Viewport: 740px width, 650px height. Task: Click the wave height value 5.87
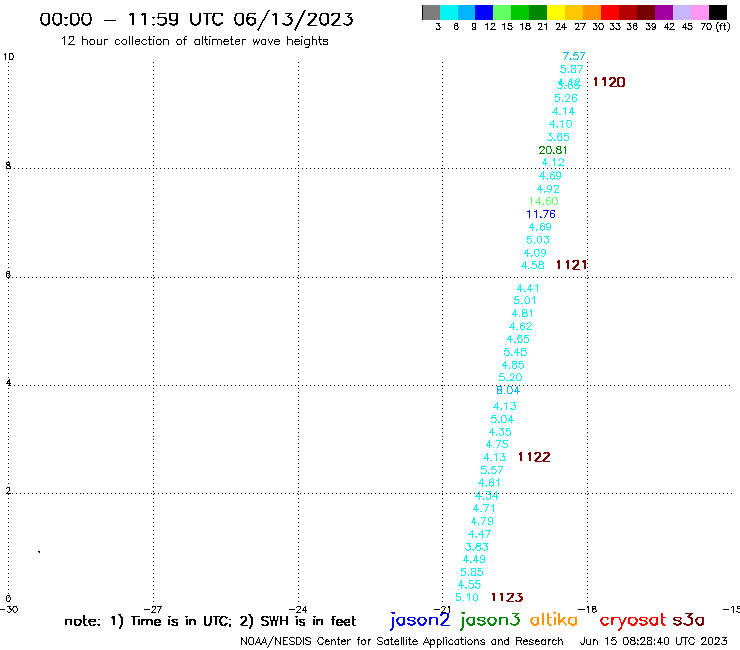point(572,69)
